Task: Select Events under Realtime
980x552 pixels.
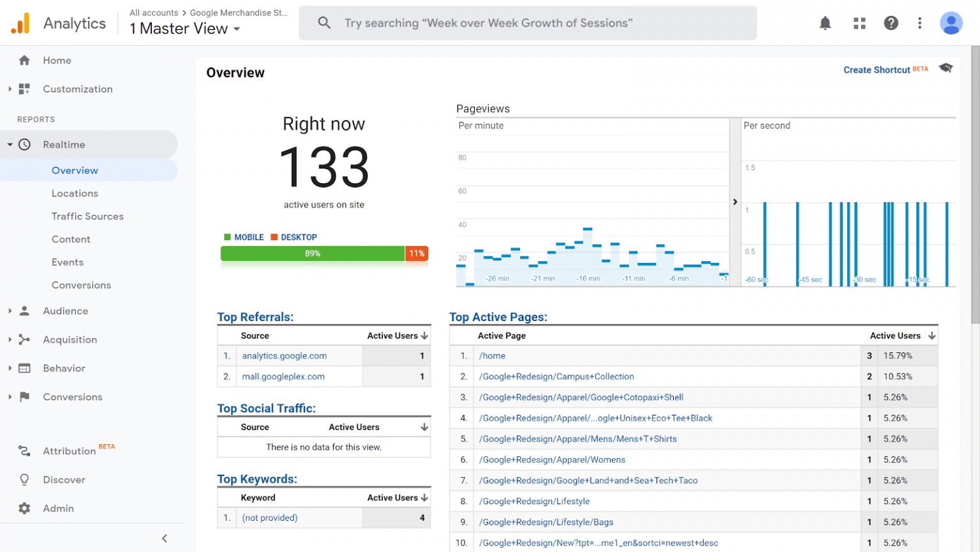Action: (68, 262)
